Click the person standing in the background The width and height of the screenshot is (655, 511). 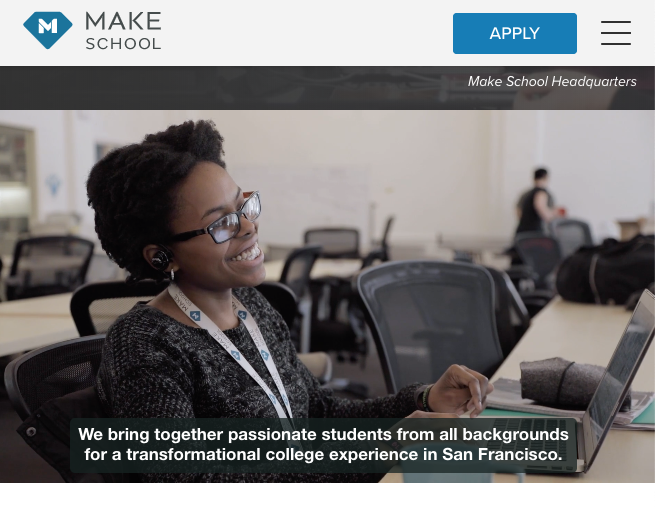pos(537,201)
